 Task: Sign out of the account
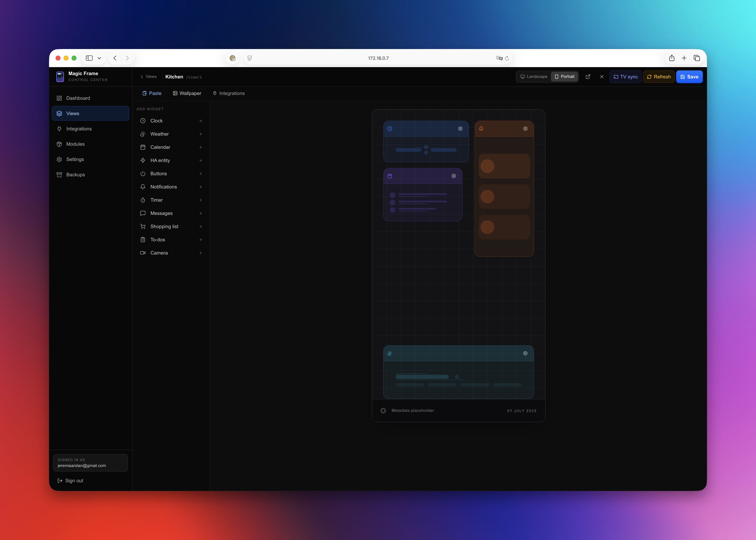tap(70, 481)
